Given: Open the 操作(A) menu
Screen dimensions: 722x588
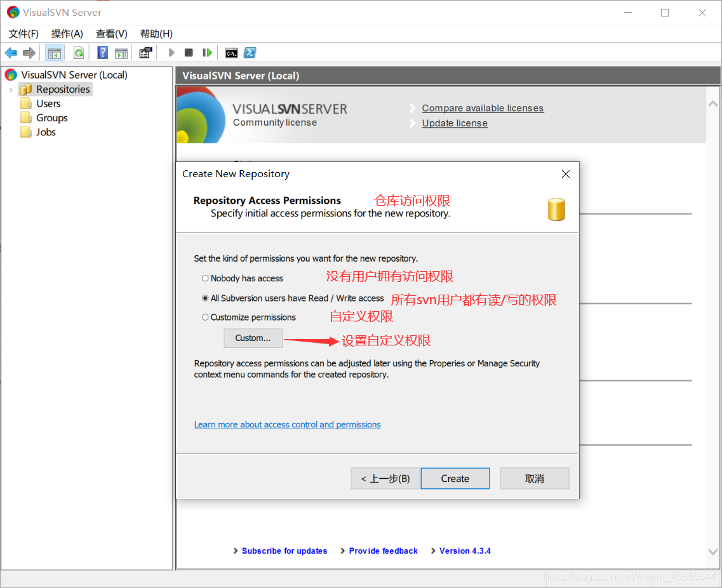Looking at the screenshot, I should tap(67, 34).
